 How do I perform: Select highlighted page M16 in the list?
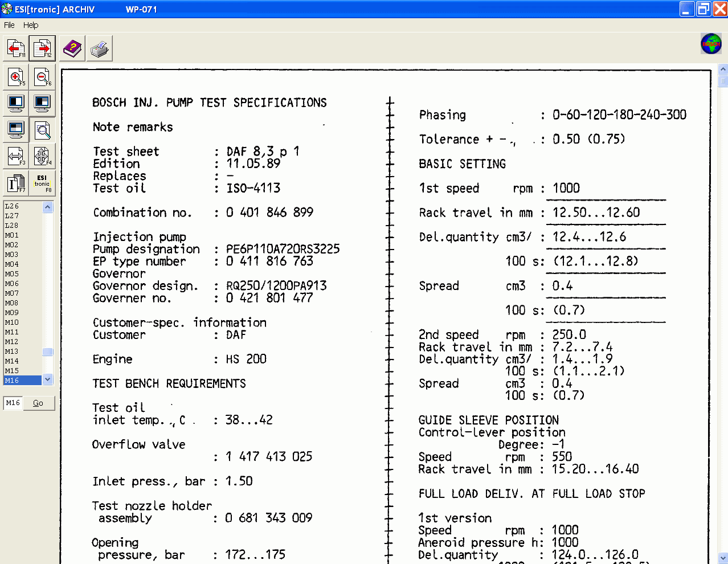pos(23,381)
